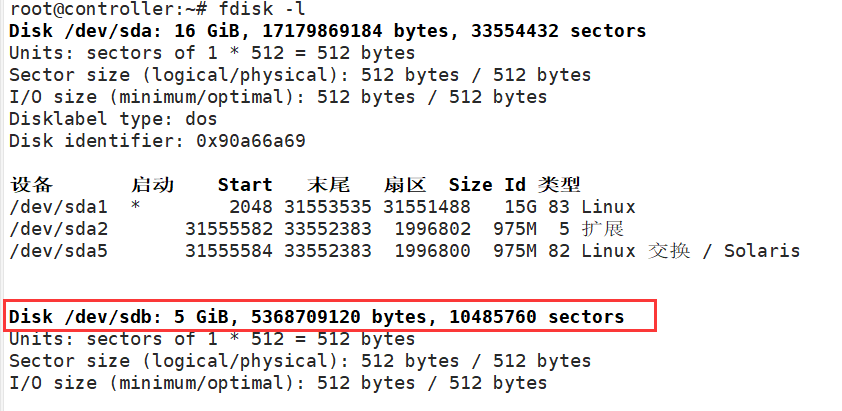The image size is (842, 411).
Task: Click the 启动 column header
Action: (152, 185)
